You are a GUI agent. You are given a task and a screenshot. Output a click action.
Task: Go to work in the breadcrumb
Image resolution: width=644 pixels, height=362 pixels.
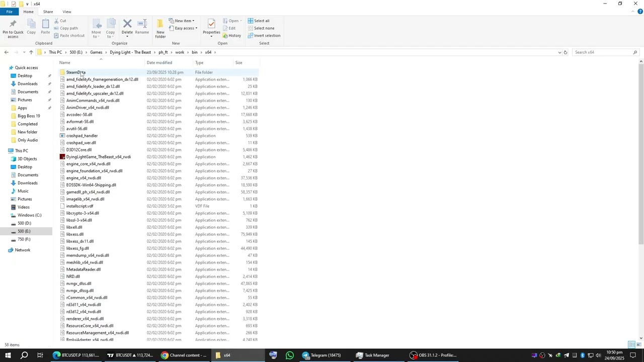pos(180,52)
